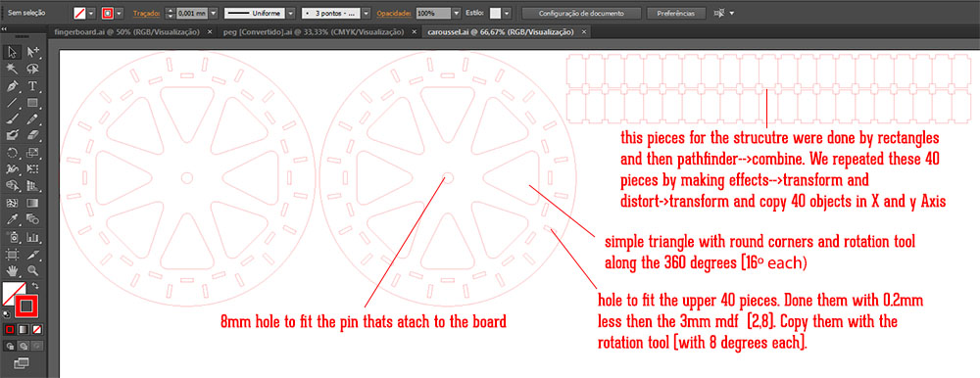The image size is (980, 378).
Task: Close the fingerboard.ai tab
Action: 210,32
